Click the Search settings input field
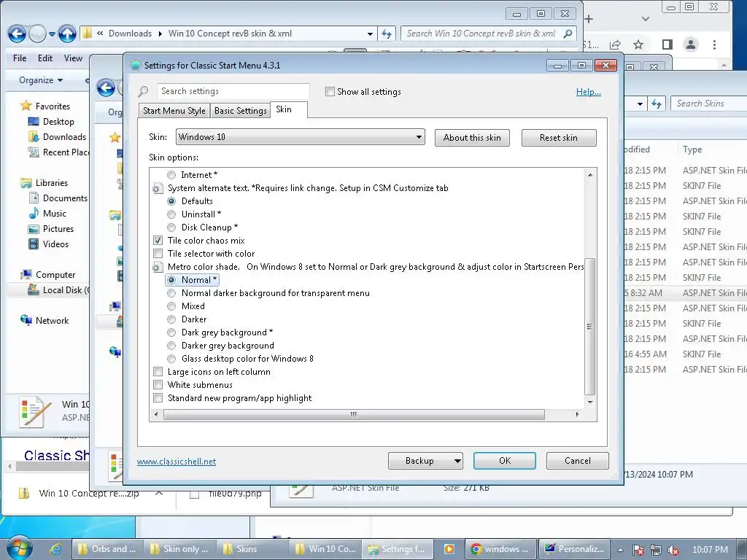 [x=233, y=91]
